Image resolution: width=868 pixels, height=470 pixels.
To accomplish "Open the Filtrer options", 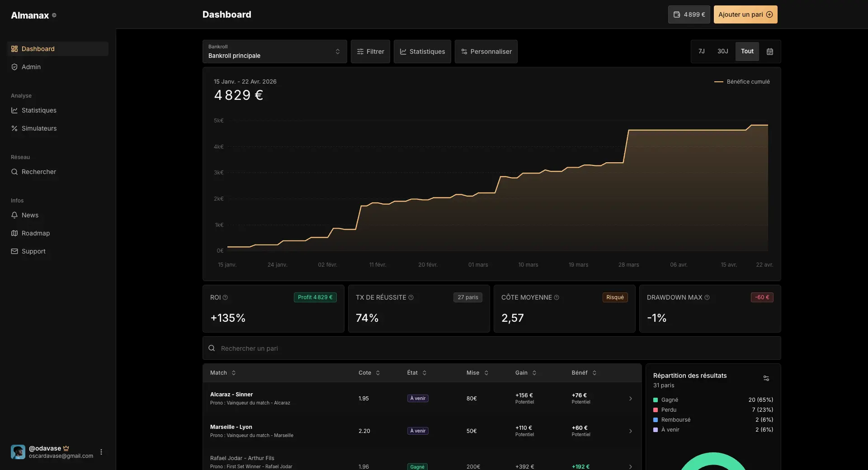I will pos(370,52).
